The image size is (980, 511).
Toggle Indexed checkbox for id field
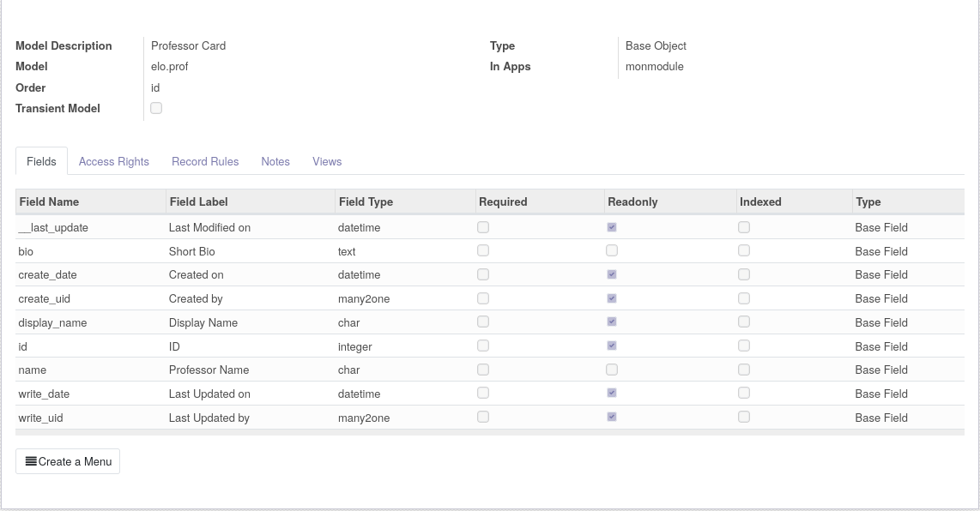point(744,346)
